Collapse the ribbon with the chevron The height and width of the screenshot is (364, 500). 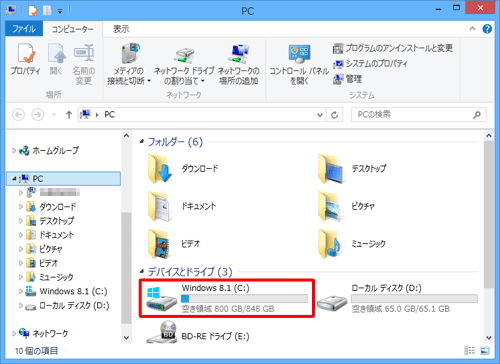click(x=472, y=29)
